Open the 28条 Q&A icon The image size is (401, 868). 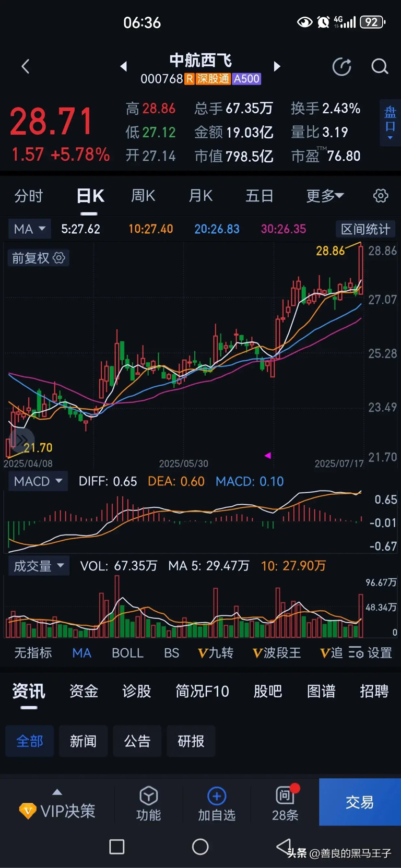tap(285, 803)
